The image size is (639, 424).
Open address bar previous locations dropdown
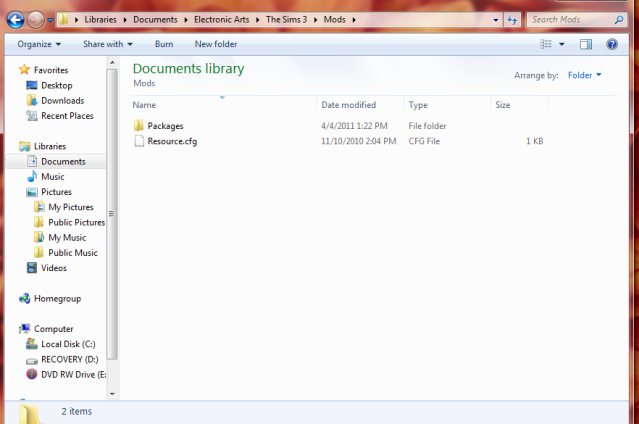(x=496, y=20)
